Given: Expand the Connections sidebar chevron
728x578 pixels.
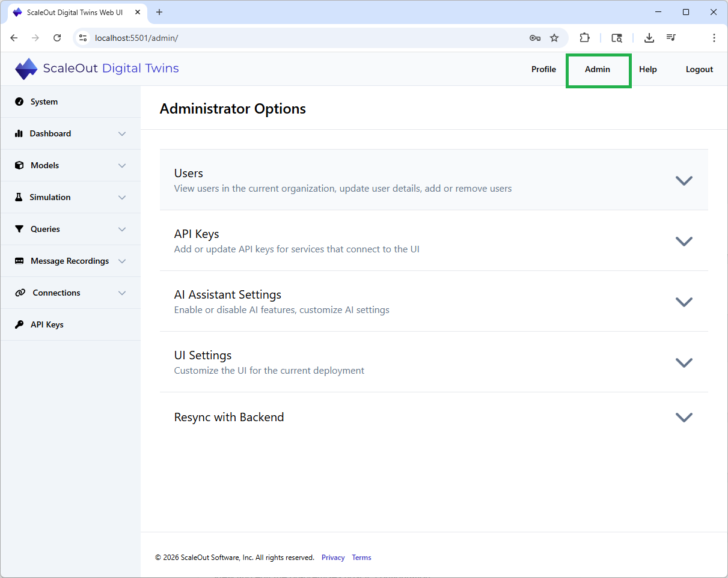Looking at the screenshot, I should 122,293.
